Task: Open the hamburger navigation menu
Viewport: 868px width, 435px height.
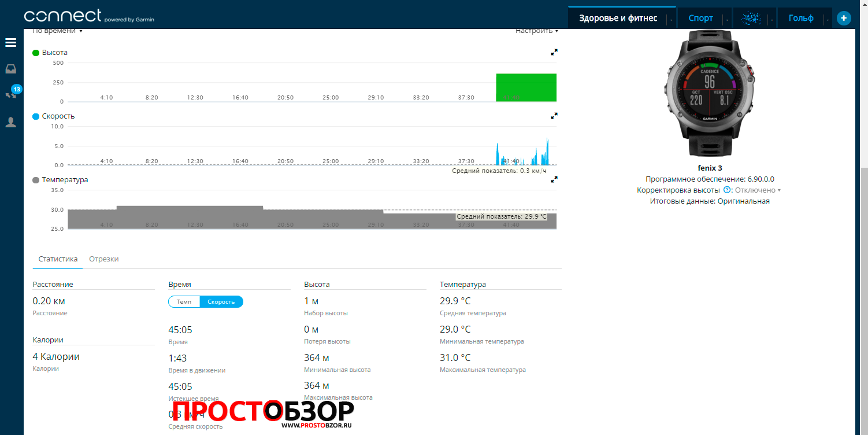Action: (x=10, y=43)
